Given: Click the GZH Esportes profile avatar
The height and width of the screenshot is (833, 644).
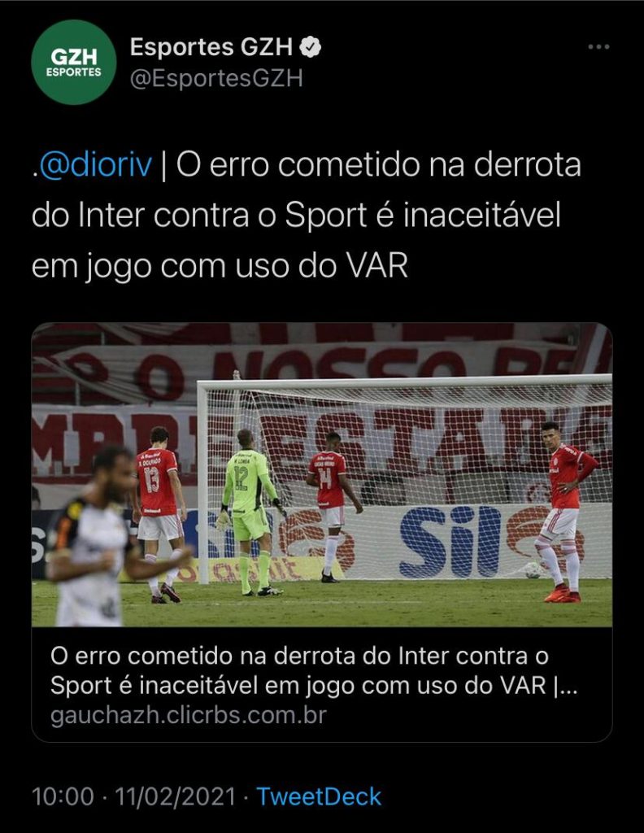Looking at the screenshot, I should click(x=74, y=62).
